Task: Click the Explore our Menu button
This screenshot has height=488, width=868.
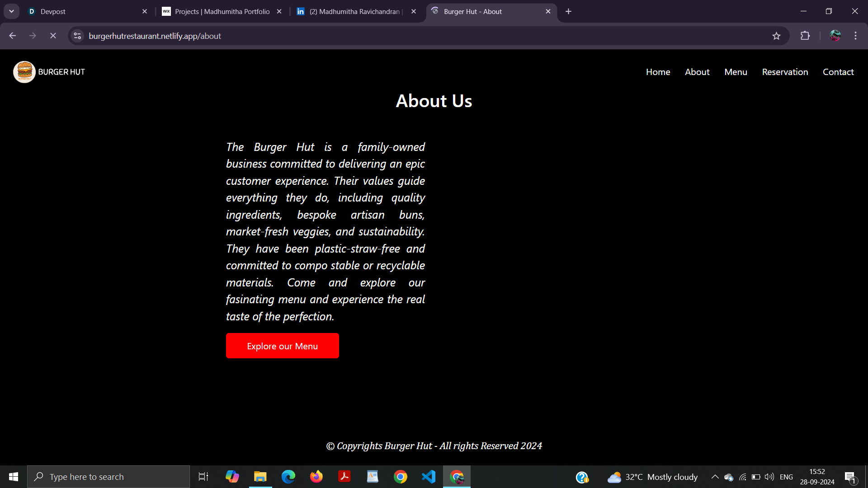Action: [x=282, y=346]
